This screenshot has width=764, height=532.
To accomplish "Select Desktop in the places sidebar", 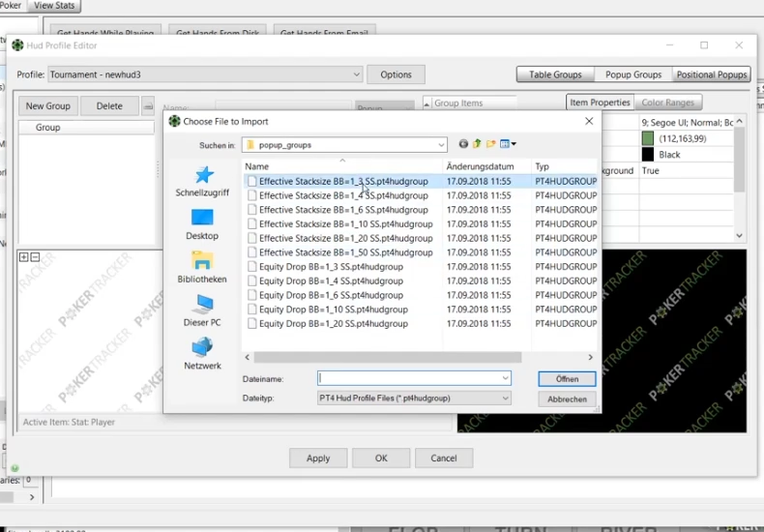I will [202, 224].
